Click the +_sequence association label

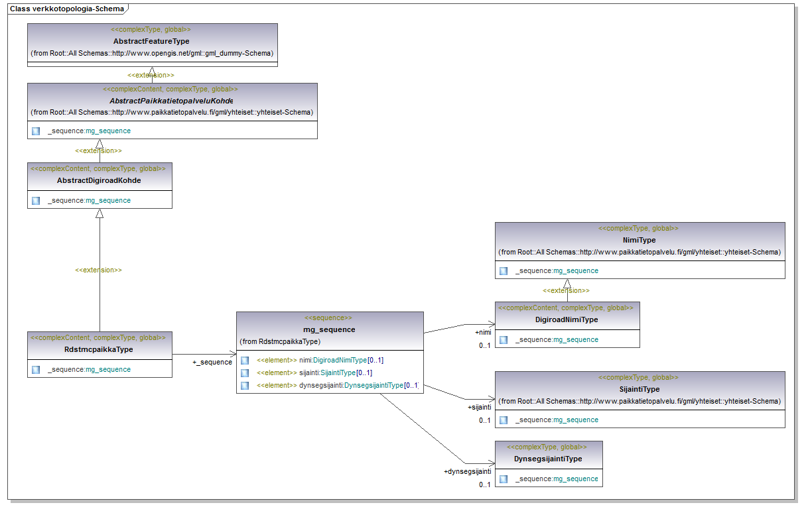212,362
